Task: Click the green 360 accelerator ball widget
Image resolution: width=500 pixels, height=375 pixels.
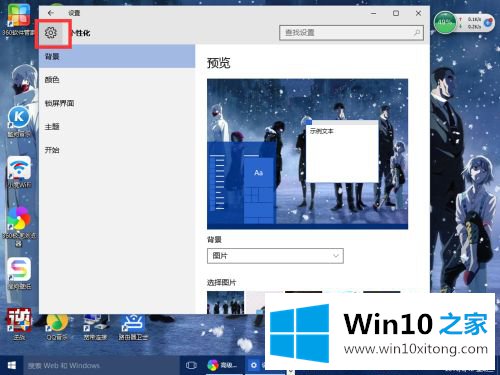Action: coord(445,22)
